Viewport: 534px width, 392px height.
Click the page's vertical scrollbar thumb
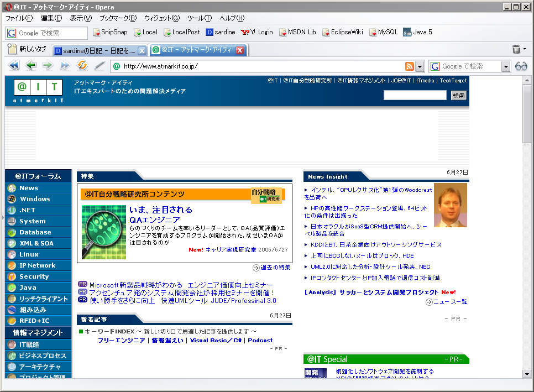tap(527, 114)
